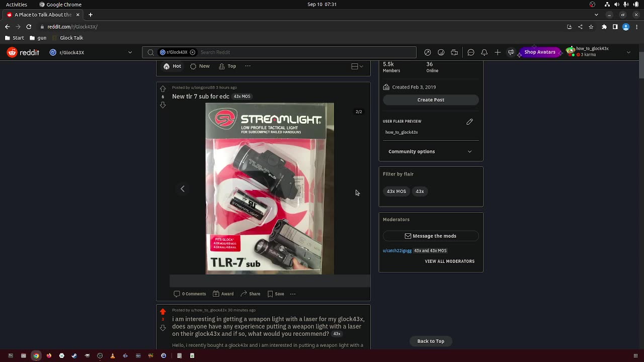Screen dimensions: 644x362
Task: Open 0 Comments on tlr 7 post
Action: coord(190,294)
